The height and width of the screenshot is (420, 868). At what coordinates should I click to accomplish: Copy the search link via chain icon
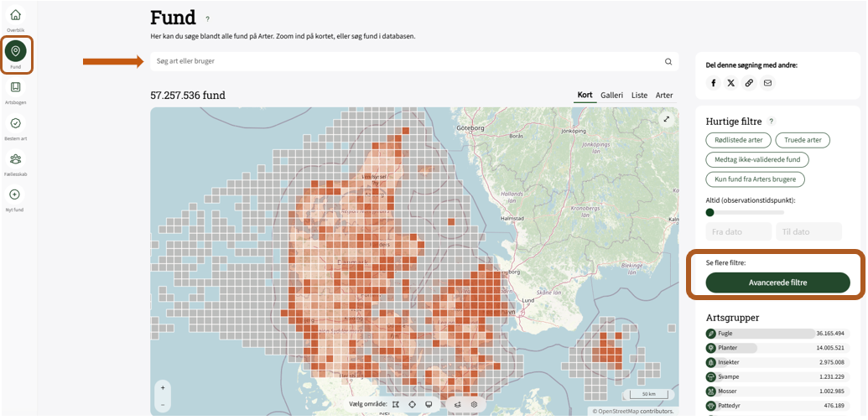coord(749,83)
